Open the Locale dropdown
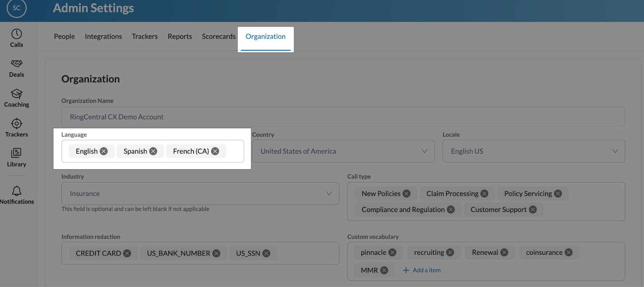This screenshot has width=644, height=287. pyautogui.click(x=615, y=151)
